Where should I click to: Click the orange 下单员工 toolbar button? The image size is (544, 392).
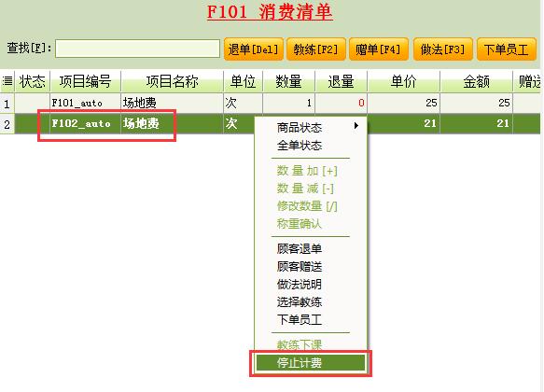click(x=507, y=49)
